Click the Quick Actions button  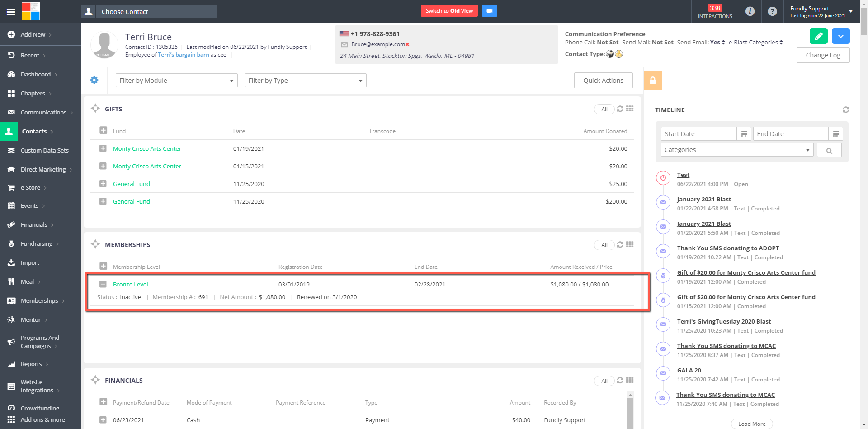[603, 81]
